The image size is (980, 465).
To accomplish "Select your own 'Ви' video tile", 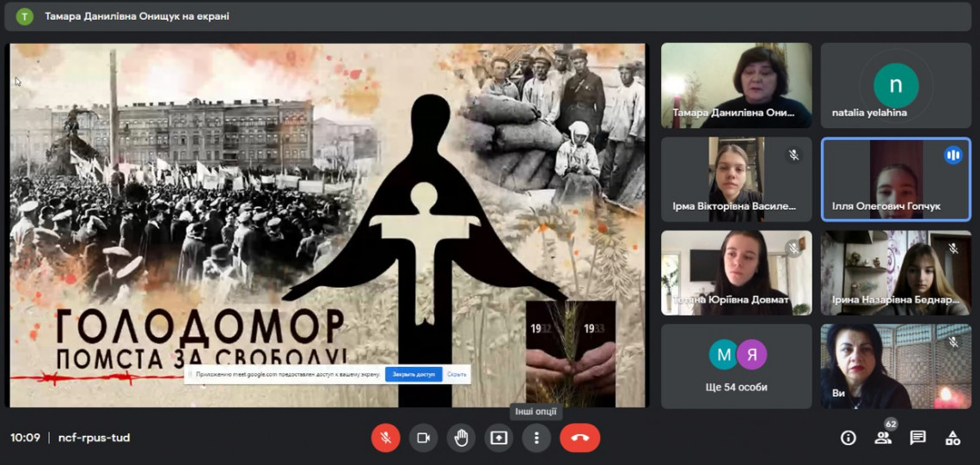I will (896, 366).
